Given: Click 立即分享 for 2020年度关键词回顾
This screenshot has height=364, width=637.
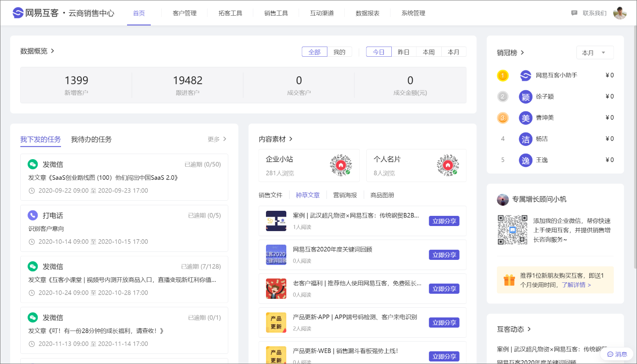Looking at the screenshot, I should [x=444, y=255].
